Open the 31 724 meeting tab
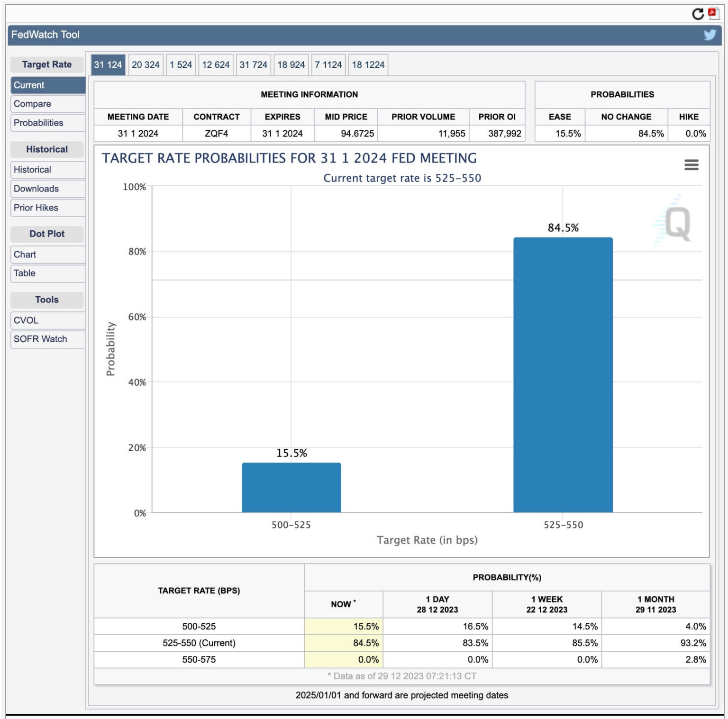 253,65
